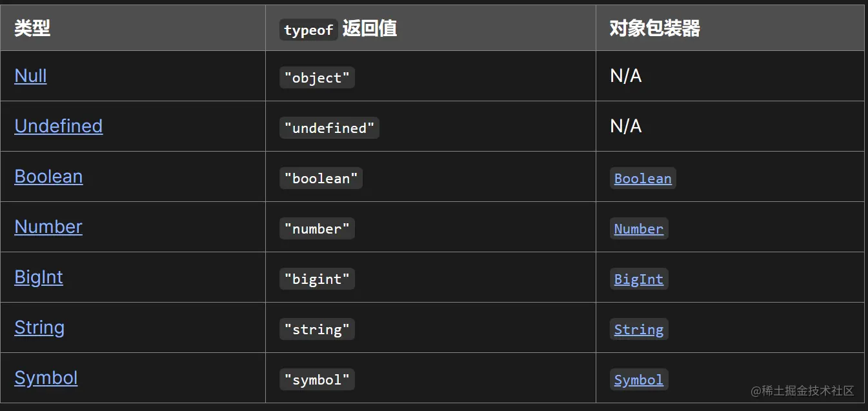Click the Boolean object wrapper code link
This screenshot has height=411, width=868.
click(643, 179)
